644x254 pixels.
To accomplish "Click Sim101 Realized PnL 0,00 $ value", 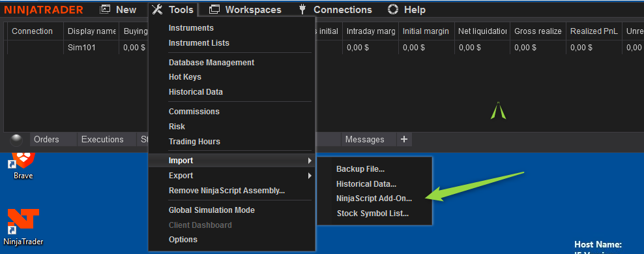I will [x=581, y=48].
